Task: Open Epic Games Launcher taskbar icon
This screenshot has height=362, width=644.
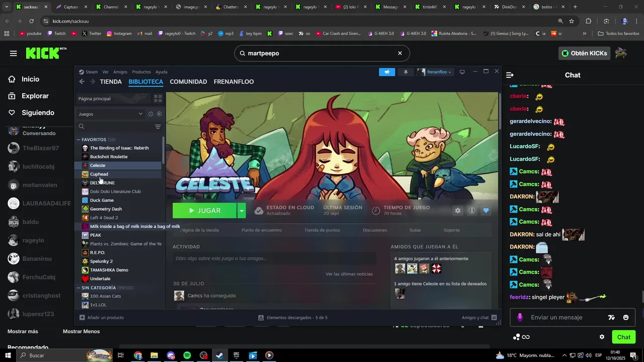Action: [236, 355]
